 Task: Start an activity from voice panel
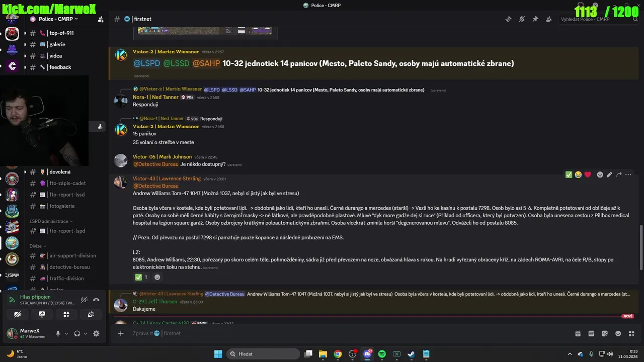pyautogui.click(x=66, y=314)
